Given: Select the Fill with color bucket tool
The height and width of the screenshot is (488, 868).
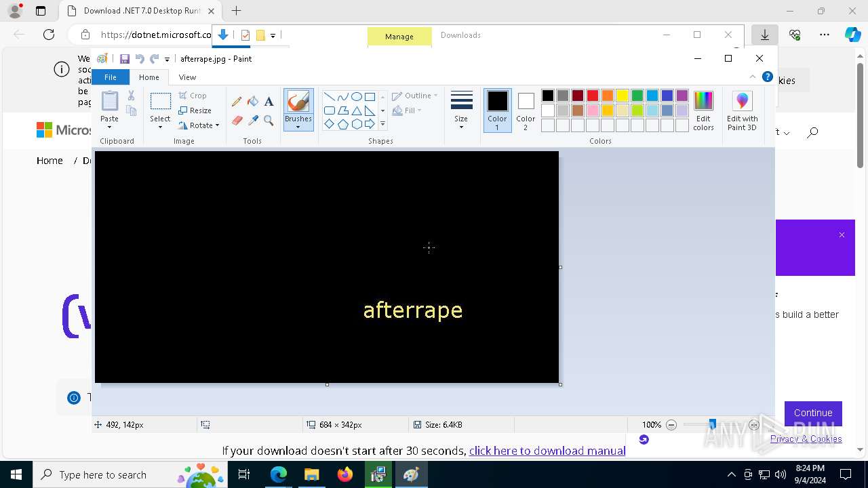Looking at the screenshot, I should click(x=253, y=102).
